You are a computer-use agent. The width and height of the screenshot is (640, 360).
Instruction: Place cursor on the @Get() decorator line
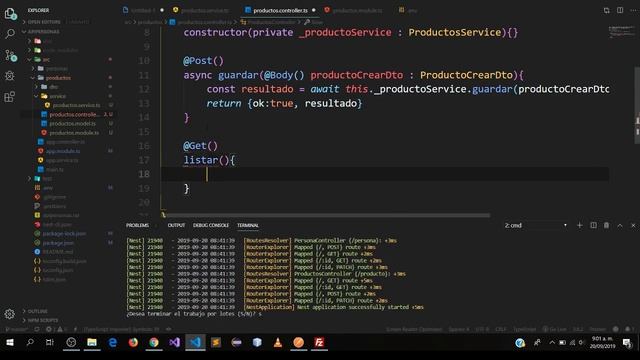[200, 146]
